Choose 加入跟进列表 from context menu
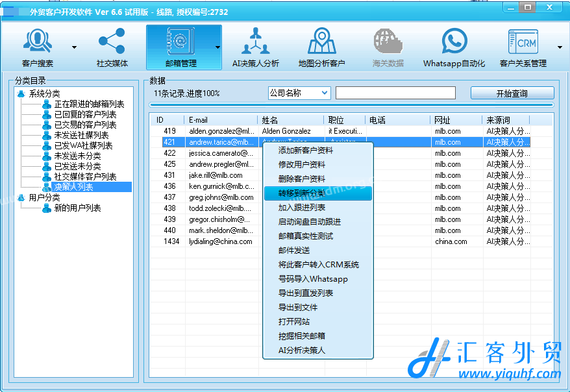Screen dimensions: 570x392 coord(318,208)
